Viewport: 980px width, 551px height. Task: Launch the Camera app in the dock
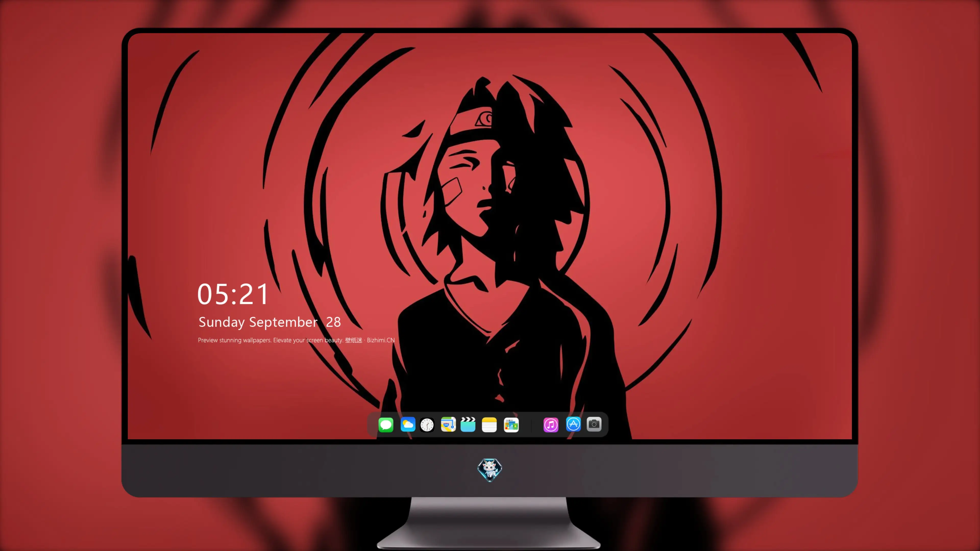[x=594, y=424]
